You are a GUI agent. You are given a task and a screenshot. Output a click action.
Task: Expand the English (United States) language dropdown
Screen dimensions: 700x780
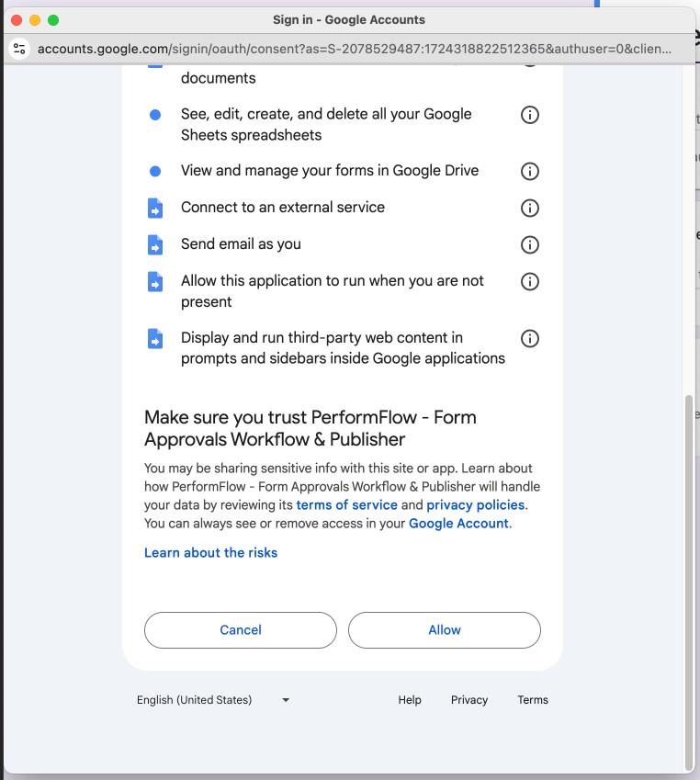point(213,700)
